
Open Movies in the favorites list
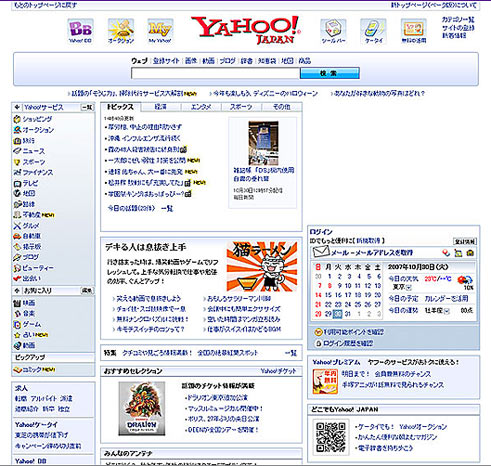pyautogui.click(x=29, y=303)
